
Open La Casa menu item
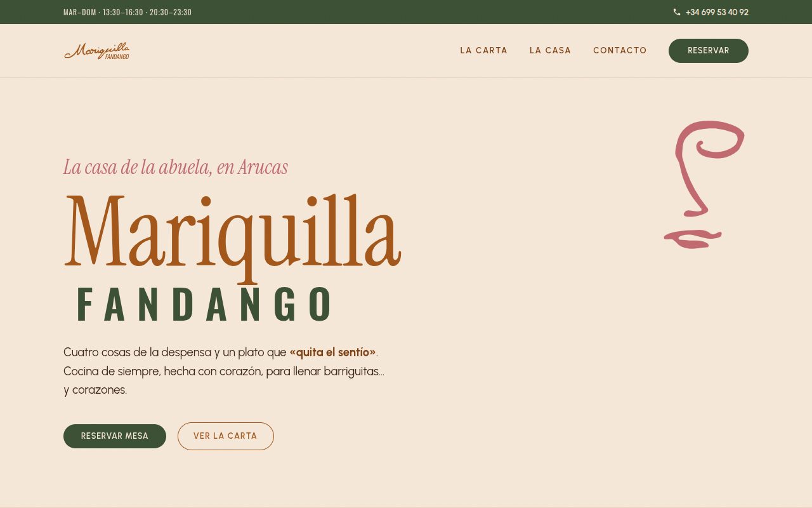pos(551,51)
